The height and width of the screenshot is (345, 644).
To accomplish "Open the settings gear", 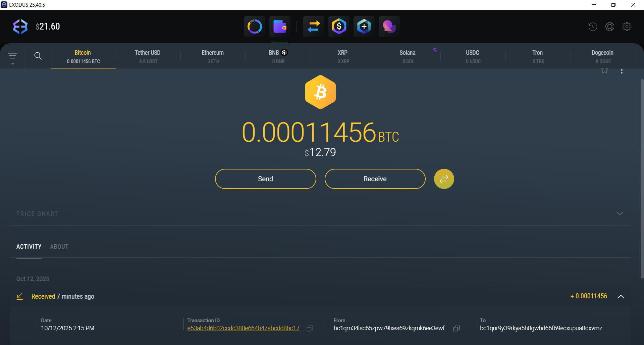I will pyautogui.click(x=627, y=26).
